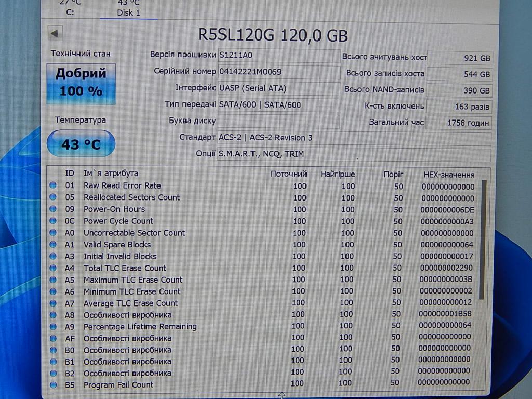The height and width of the screenshot is (399, 532).
Task: Click the status dot for Initial Invalid Blocks
Action: [x=53, y=256]
